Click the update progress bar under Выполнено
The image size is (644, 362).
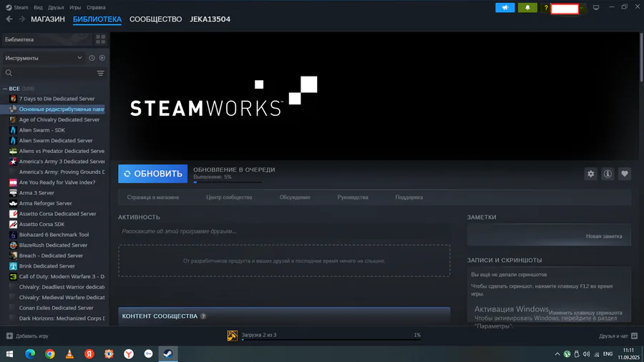228,182
